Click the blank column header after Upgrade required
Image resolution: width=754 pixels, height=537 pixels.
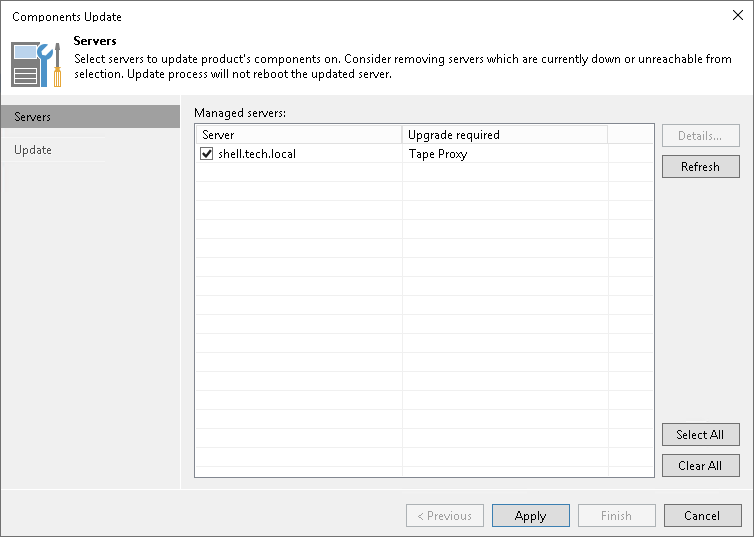[630, 134]
